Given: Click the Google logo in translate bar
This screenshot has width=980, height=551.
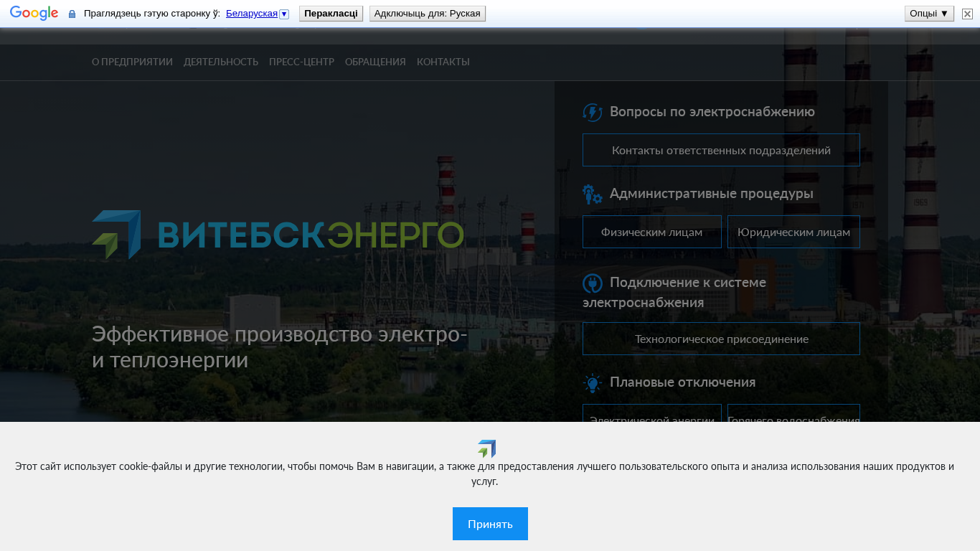Looking at the screenshot, I should pyautogui.click(x=34, y=14).
